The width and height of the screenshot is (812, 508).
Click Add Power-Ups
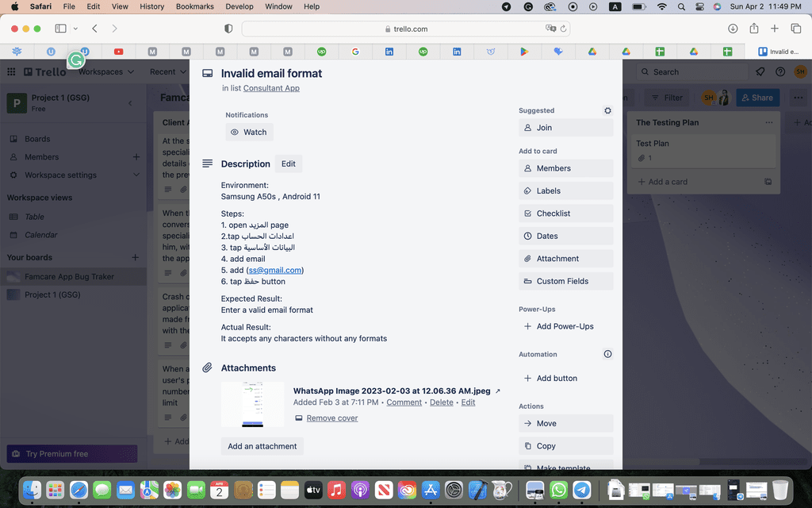pos(566,326)
